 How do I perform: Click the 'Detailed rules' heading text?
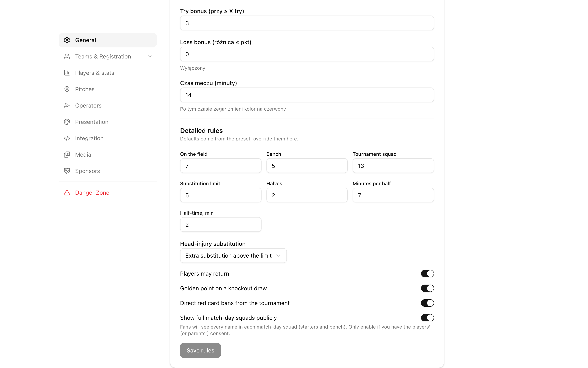coord(201,131)
